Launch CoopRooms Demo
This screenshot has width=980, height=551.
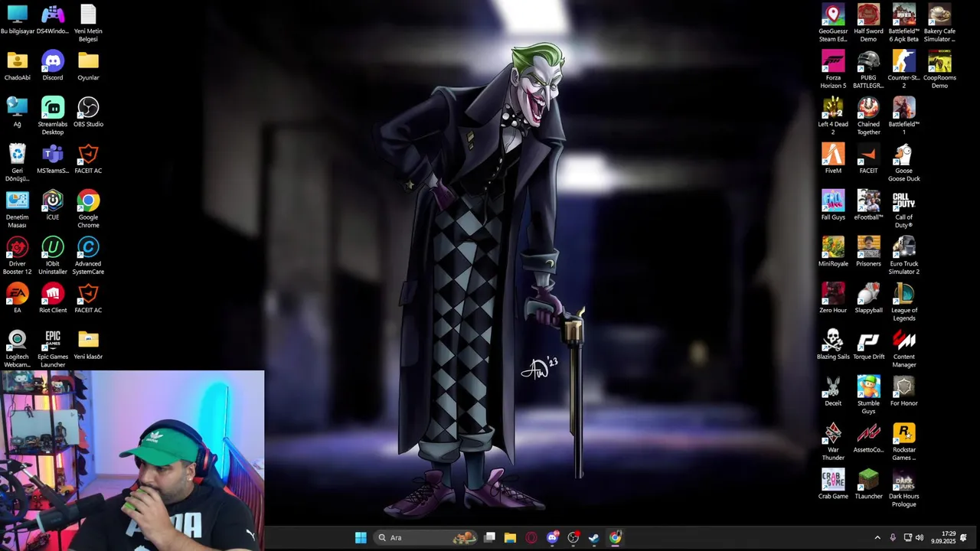[939, 70]
